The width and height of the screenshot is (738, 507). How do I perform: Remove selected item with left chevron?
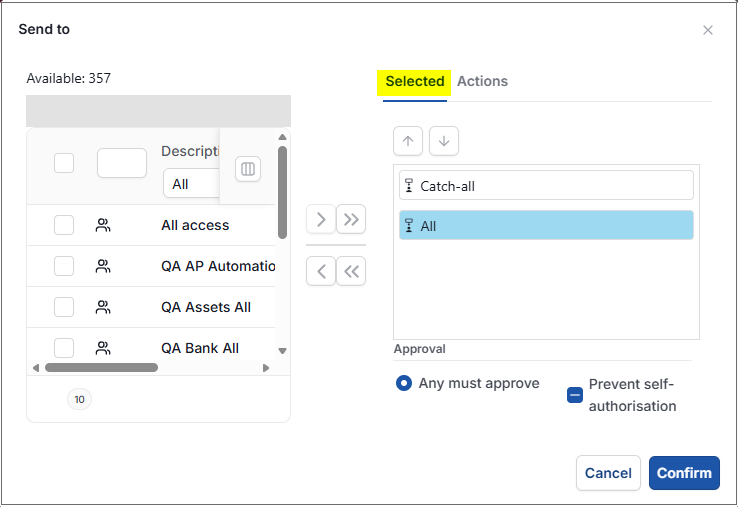321,271
